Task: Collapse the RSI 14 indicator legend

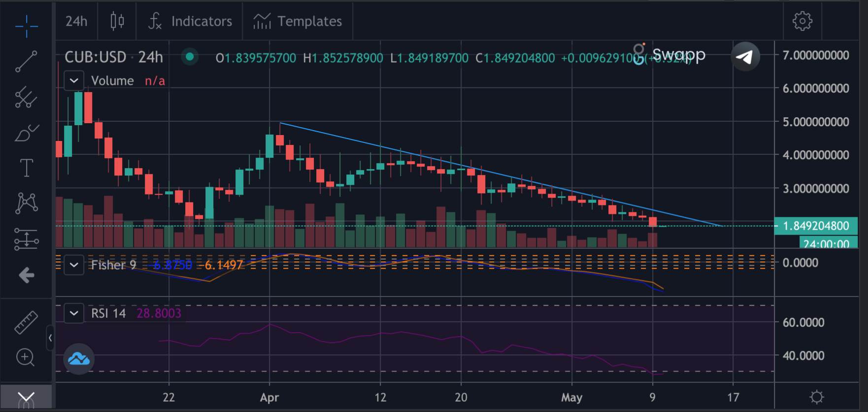Action: 74,313
